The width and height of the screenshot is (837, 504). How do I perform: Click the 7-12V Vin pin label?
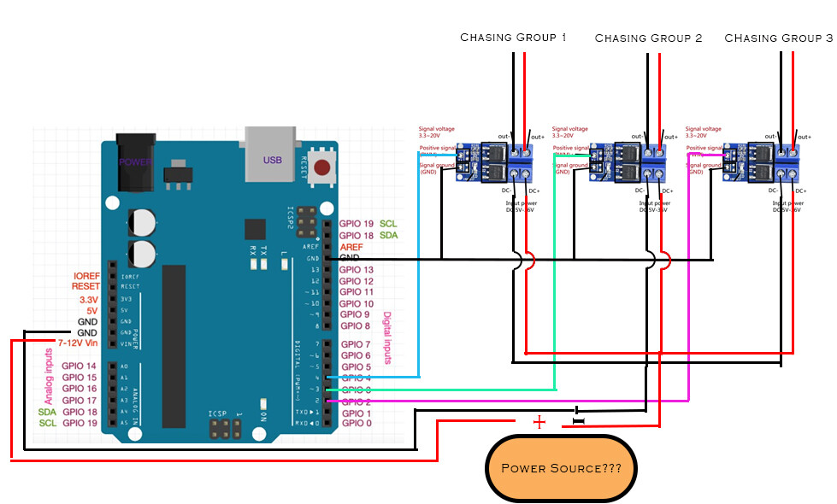pyautogui.click(x=78, y=343)
